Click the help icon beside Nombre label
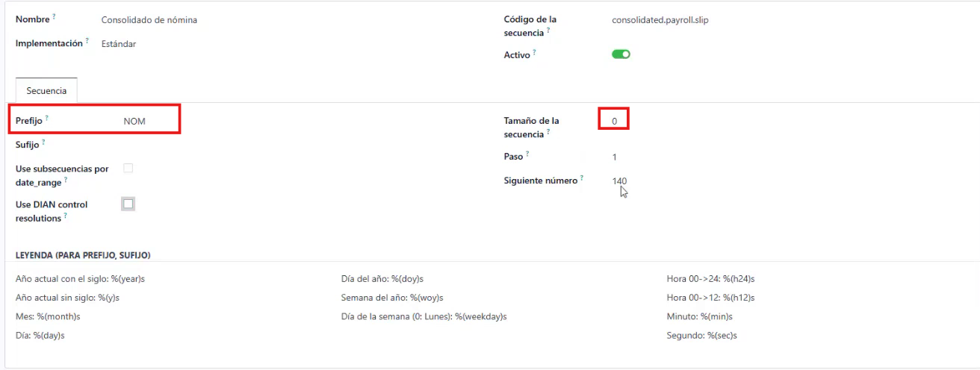Screen dimensions: 980x370 [x=54, y=16]
